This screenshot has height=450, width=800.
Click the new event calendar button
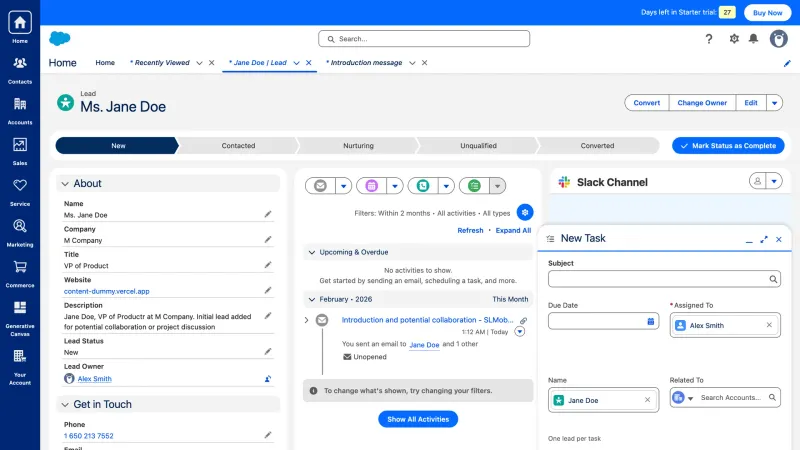point(371,186)
